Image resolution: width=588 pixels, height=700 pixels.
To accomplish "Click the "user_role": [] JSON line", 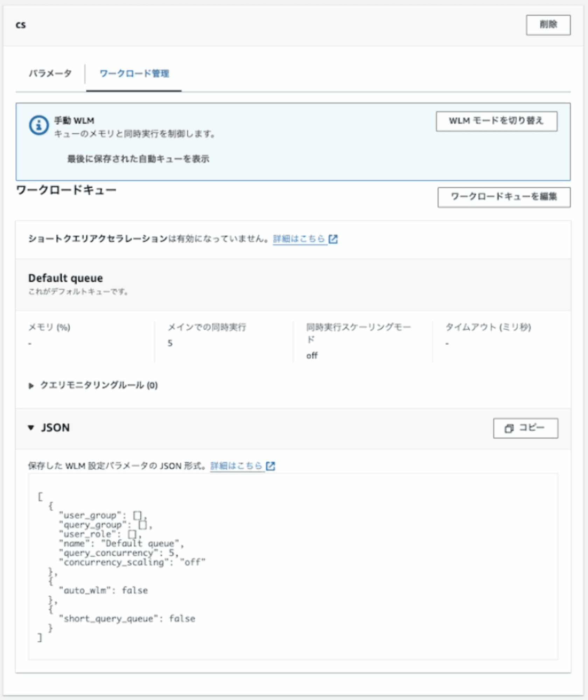I will [100, 534].
